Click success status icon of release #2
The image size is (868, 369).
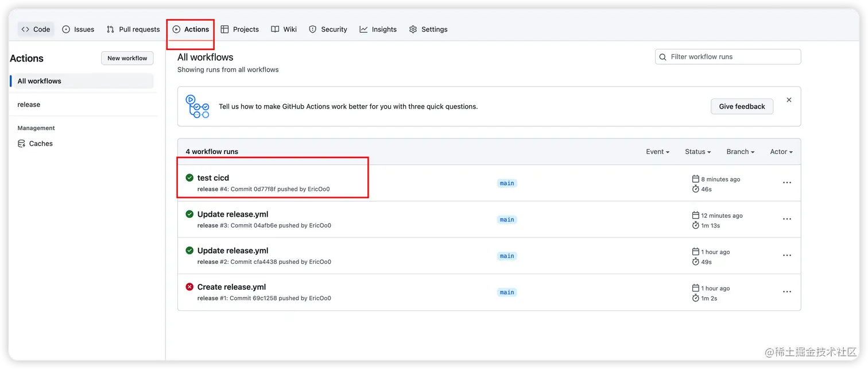click(189, 250)
